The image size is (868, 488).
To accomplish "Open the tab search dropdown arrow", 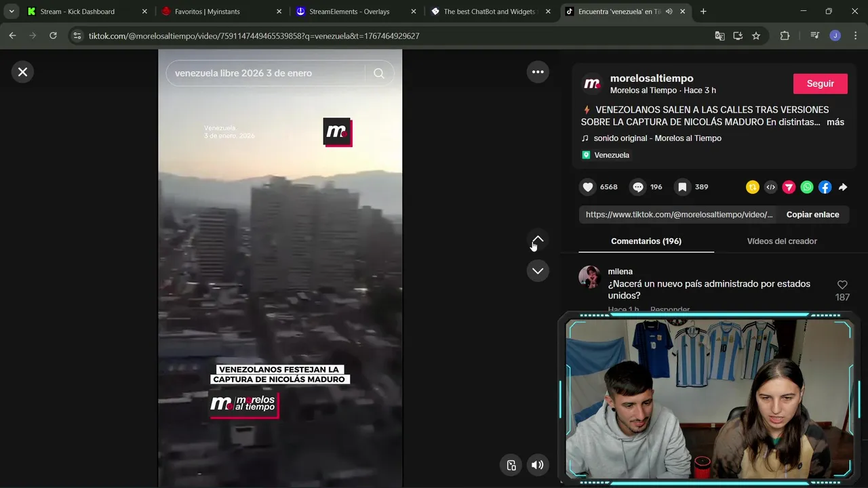I will pyautogui.click(x=12, y=12).
